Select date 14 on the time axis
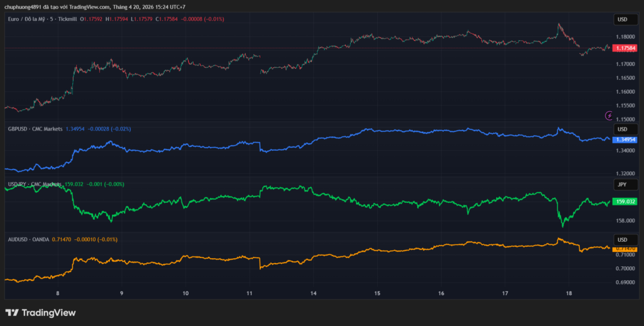 pyautogui.click(x=313, y=293)
